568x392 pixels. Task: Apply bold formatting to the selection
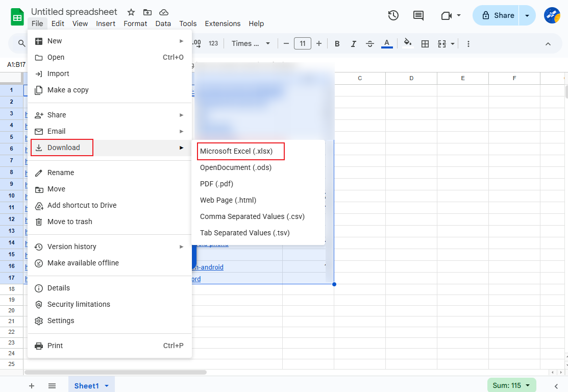[x=337, y=43]
